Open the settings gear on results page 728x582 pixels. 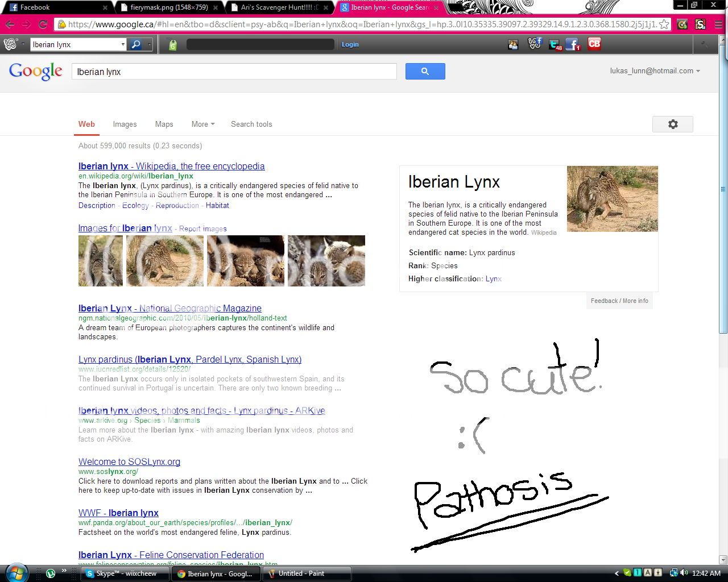tap(672, 124)
